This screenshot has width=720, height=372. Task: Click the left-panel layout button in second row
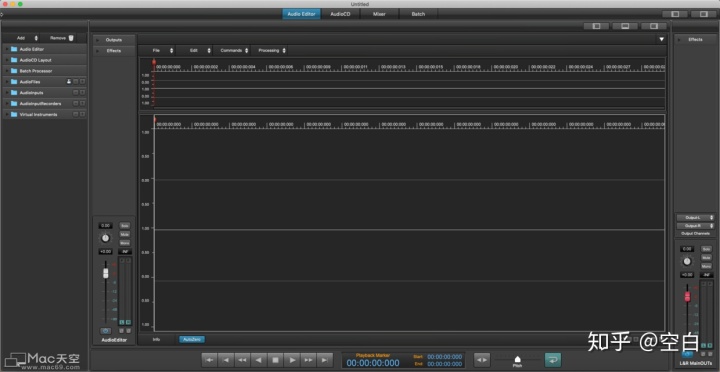596,26
